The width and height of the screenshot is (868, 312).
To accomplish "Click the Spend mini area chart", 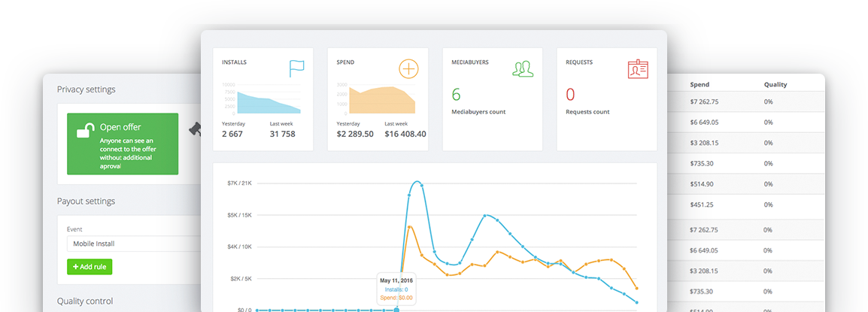I will pos(382,99).
